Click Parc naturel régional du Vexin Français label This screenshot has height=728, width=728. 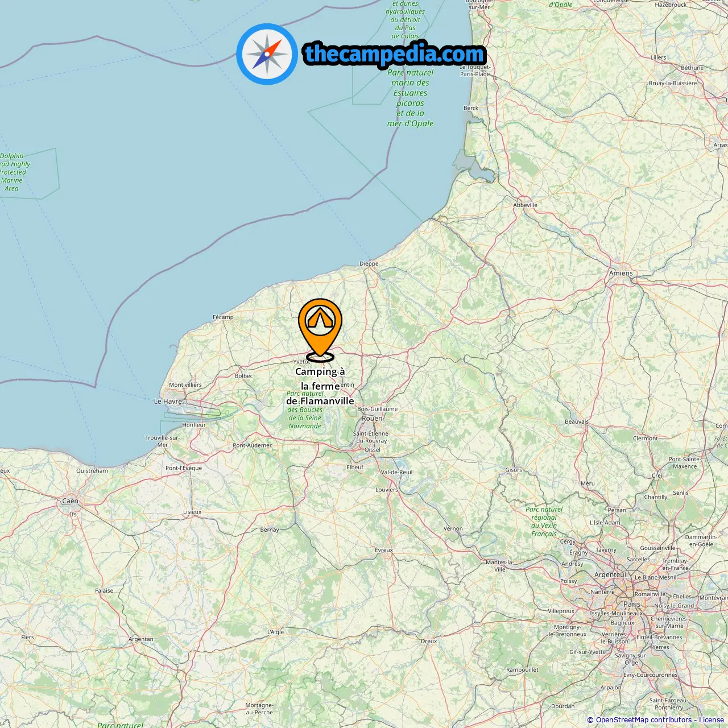[x=544, y=522]
